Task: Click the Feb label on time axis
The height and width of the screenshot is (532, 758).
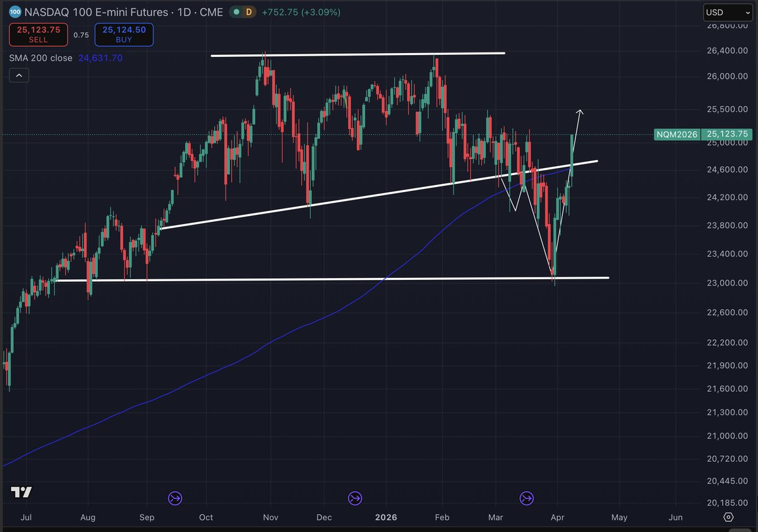Action: (x=442, y=517)
